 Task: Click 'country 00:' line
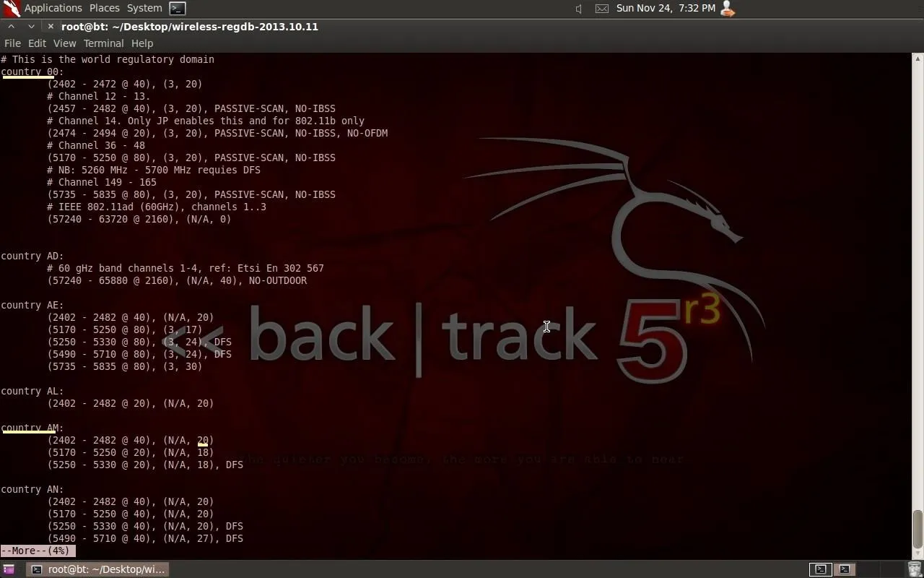(32, 72)
